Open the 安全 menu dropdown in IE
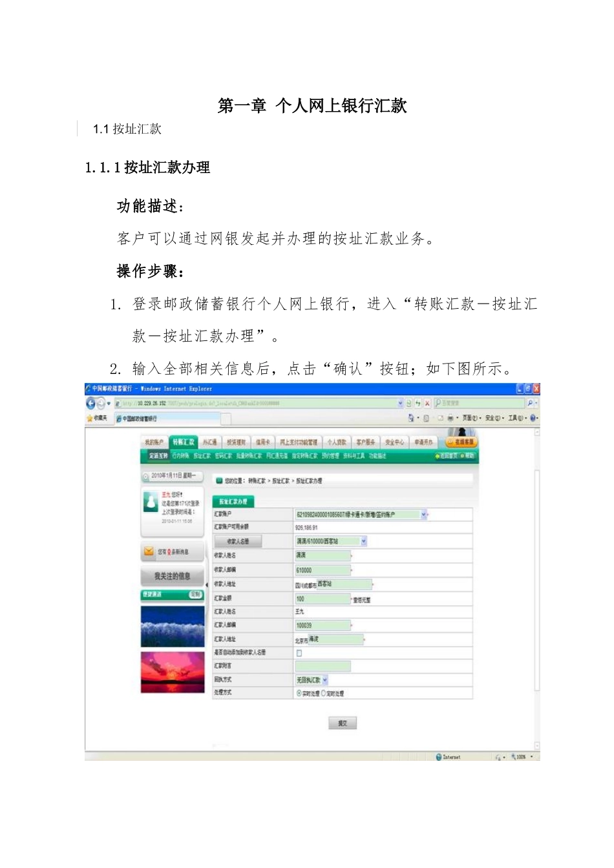The width and height of the screenshot is (614, 868). coord(495,418)
